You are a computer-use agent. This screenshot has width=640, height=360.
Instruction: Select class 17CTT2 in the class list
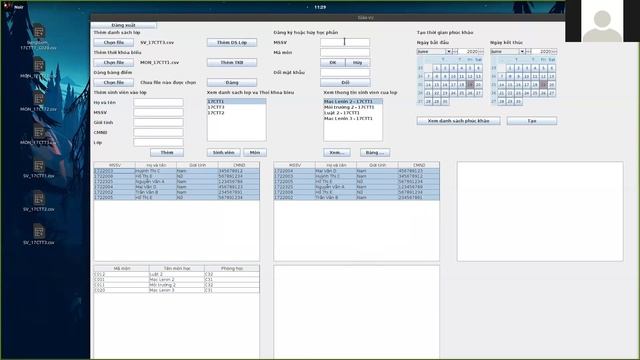pyautogui.click(x=236, y=113)
